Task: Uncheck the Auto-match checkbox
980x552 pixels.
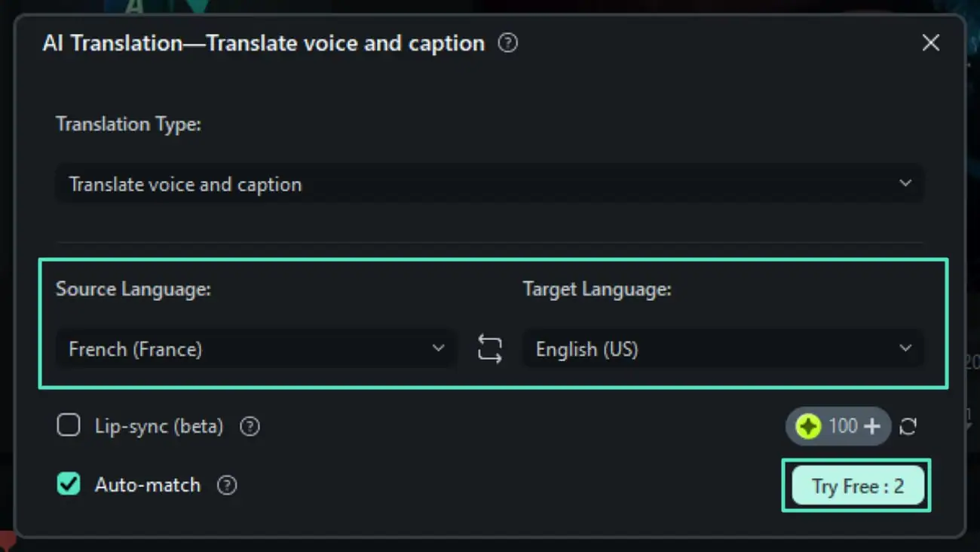Action: [69, 484]
